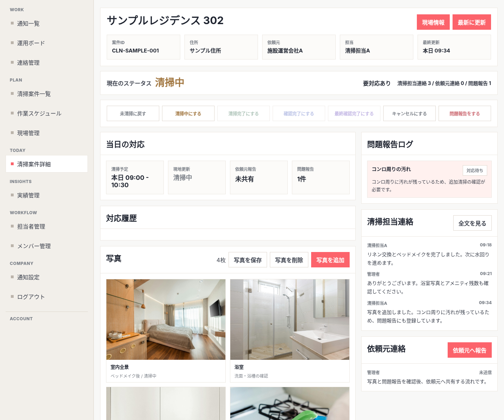Image resolution: width=504 pixels, height=420 pixels.
Task: Click the 4枚 photo count
Action: [x=221, y=260]
